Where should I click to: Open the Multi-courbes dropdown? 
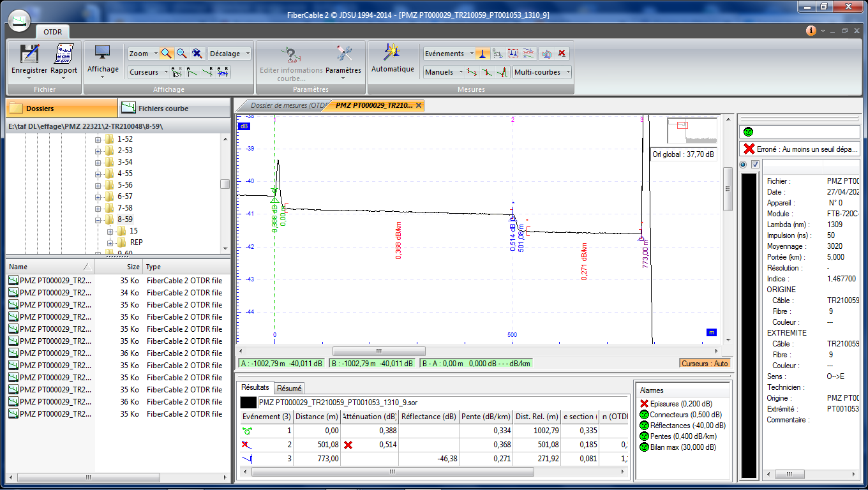point(542,72)
